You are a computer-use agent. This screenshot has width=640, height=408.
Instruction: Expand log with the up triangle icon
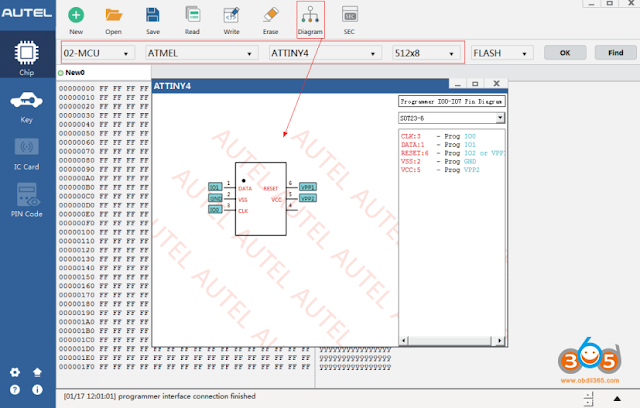tap(617, 399)
